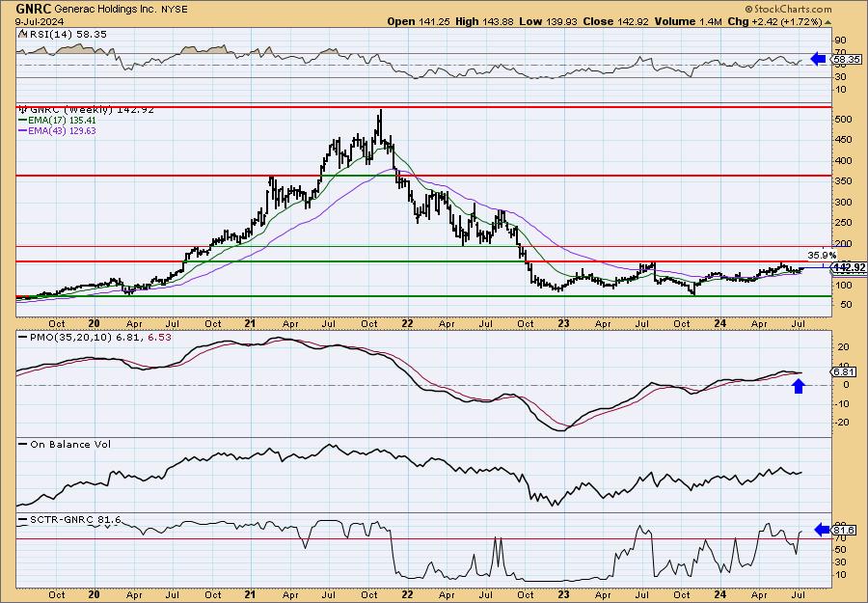Click the small up triangle beside Chg
The height and width of the screenshot is (603, 868).
(x=828, y=23)
